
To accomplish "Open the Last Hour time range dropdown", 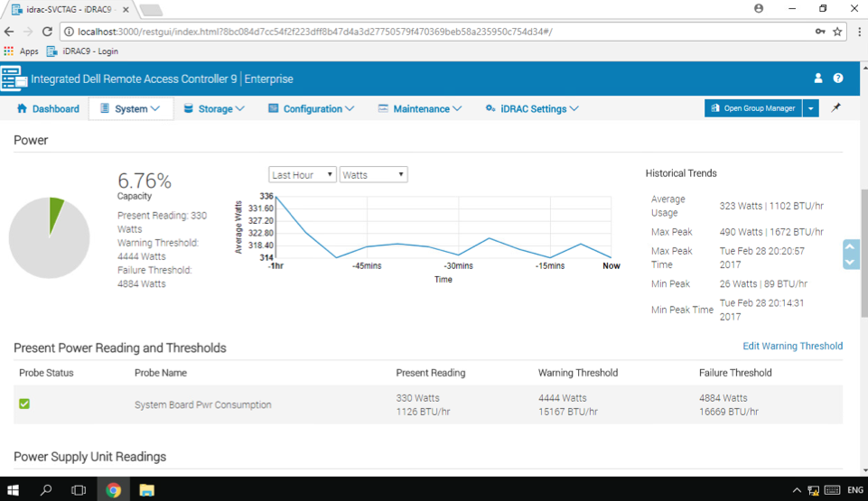I will (303, 175).
